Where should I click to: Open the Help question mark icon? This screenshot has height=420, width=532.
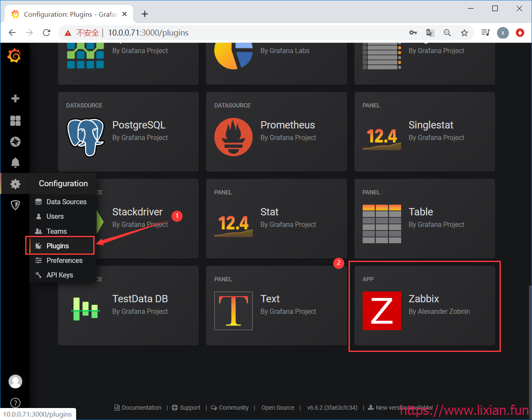click(15, 403)
